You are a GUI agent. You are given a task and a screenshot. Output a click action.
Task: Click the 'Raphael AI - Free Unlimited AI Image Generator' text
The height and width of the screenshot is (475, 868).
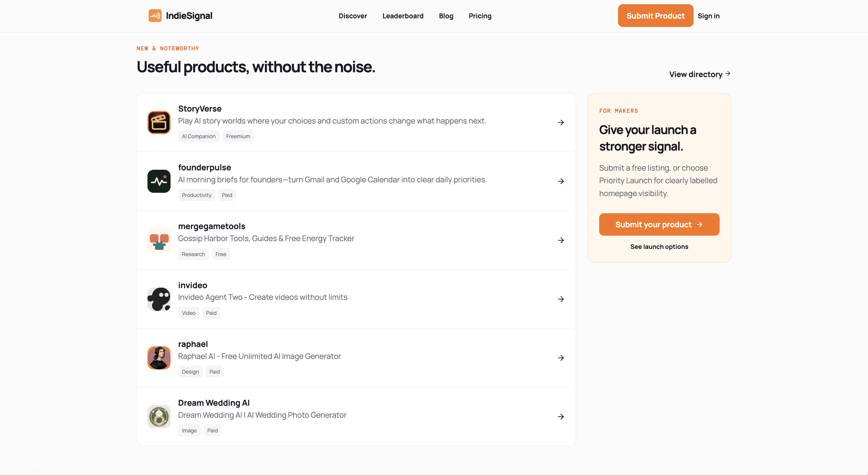(x=259, y=356)
